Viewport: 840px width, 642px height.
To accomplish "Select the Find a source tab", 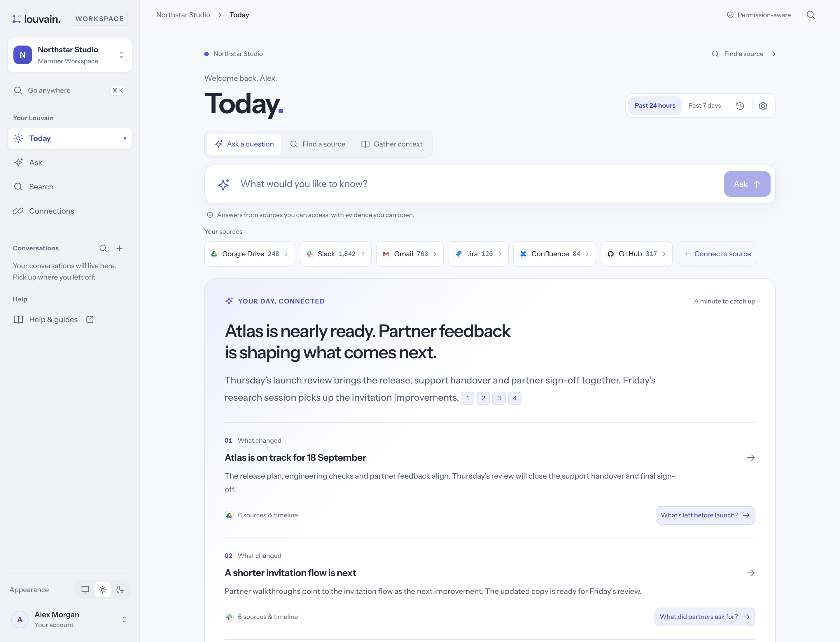I will [x=318, y=144].
